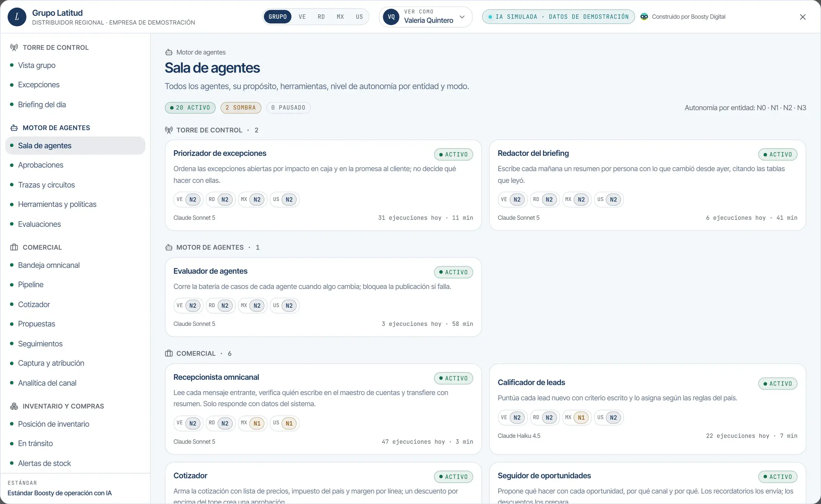Open the Estándar Boosty de operación con IA link
This screenshot has height=504, width=821.
coord(60,493)
